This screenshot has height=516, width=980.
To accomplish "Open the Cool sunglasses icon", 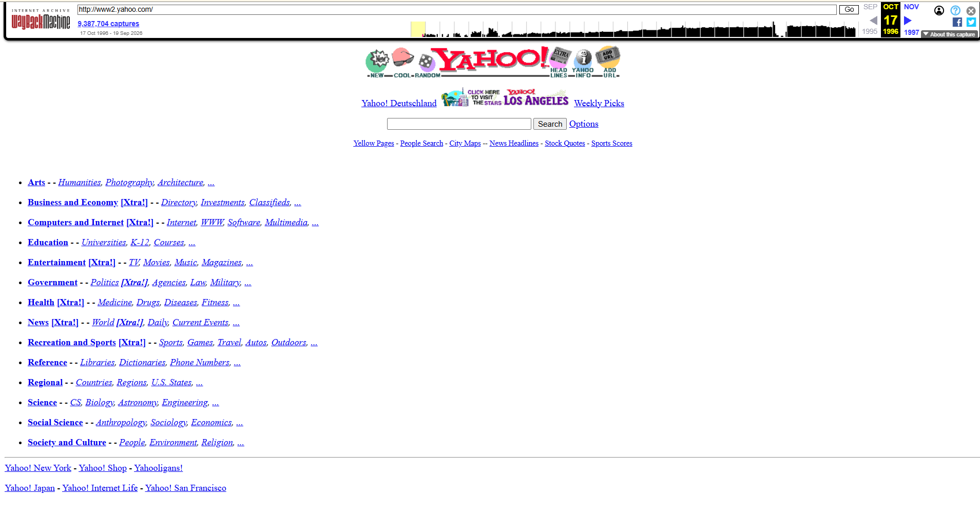I will point(403,62).
